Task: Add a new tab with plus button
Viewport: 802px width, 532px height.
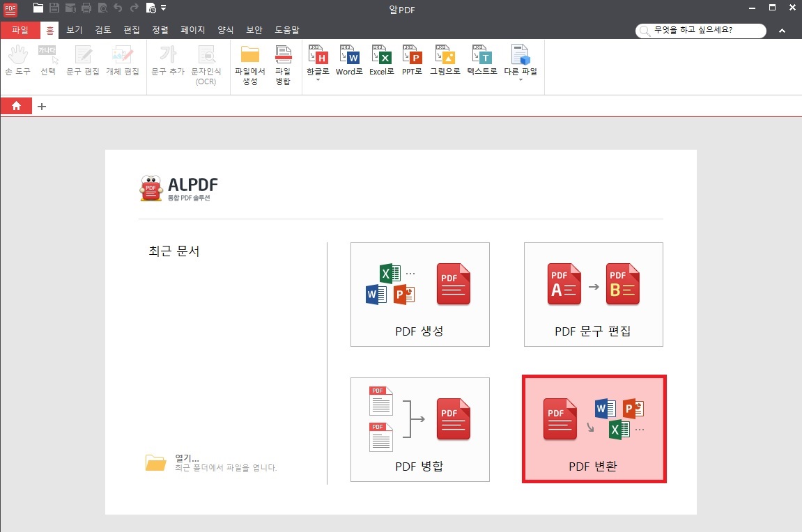Action: point(42,107)
